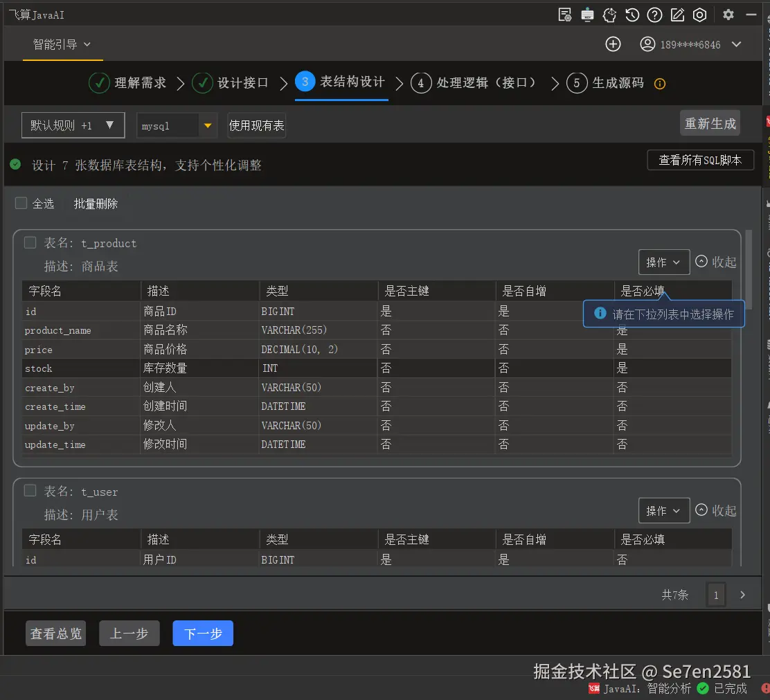This screenshot has height=700, width=770.
Task: Open the 智能引导 dropdown
Action: (62, 44)
